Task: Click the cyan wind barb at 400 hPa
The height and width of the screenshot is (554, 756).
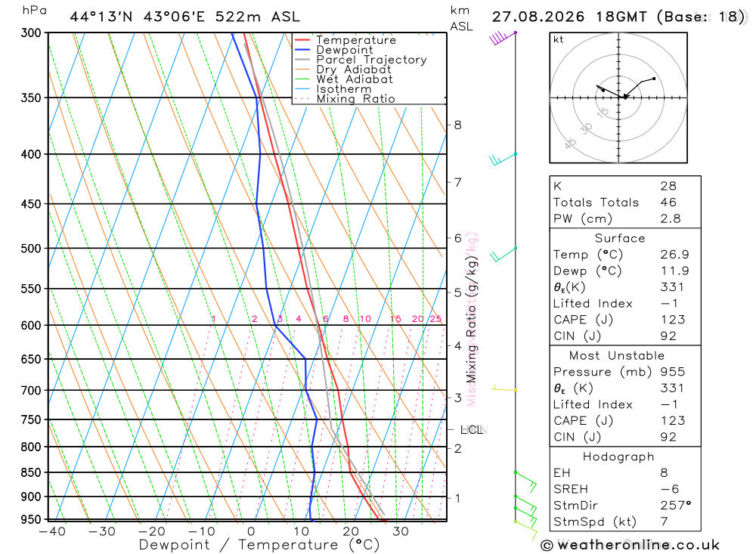Action: (503, 159)
